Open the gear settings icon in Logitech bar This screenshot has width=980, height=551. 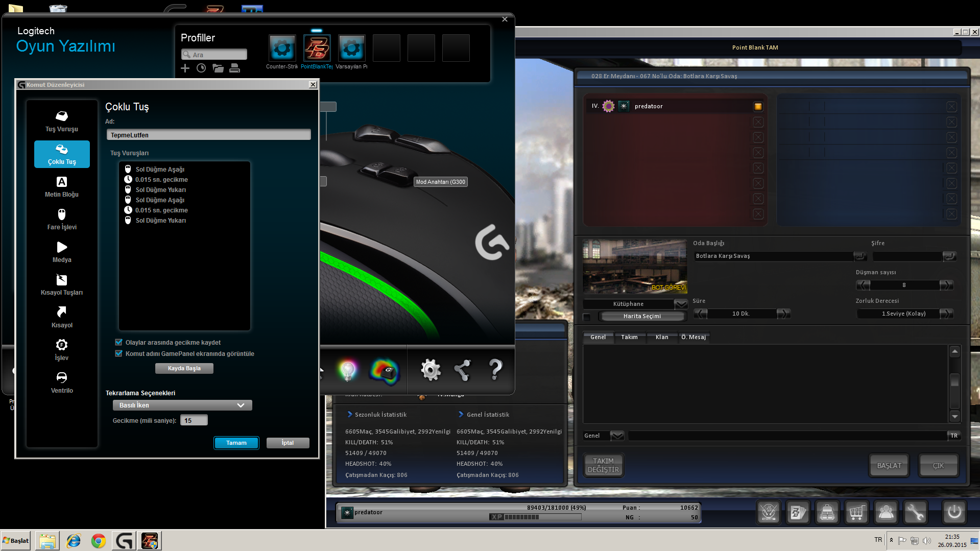pyautogui.click(x=430, y=370)
